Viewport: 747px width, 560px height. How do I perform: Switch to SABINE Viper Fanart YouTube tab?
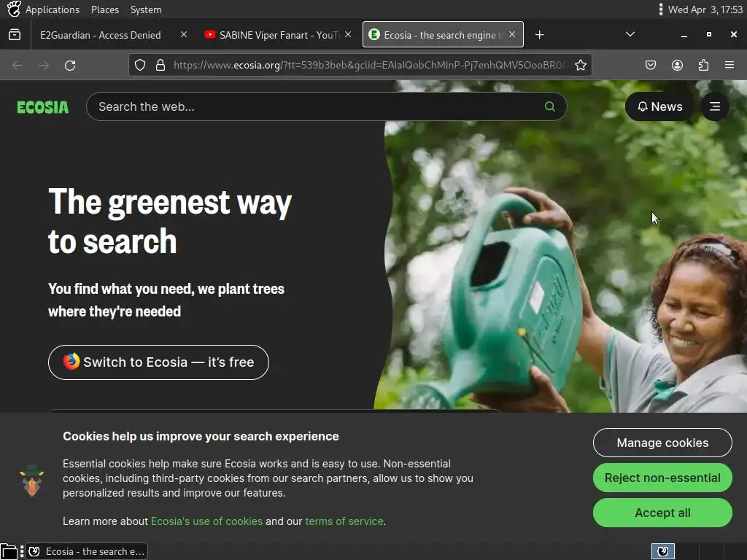pos(278,35)
